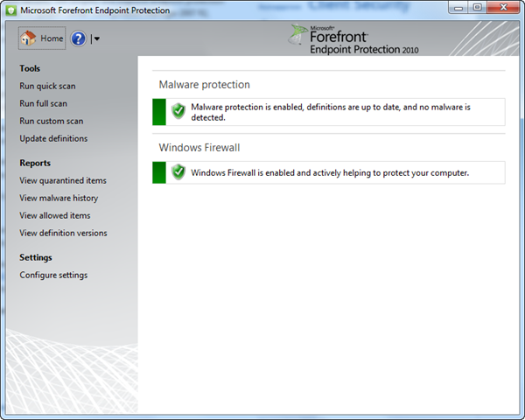Click the blue Help question mark icon
This screenshot has height=420, width=525.
click(79, 38)
